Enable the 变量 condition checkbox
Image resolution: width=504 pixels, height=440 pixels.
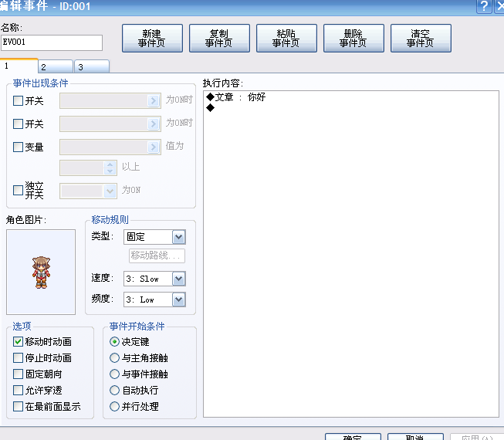click(x=18, y=147)
